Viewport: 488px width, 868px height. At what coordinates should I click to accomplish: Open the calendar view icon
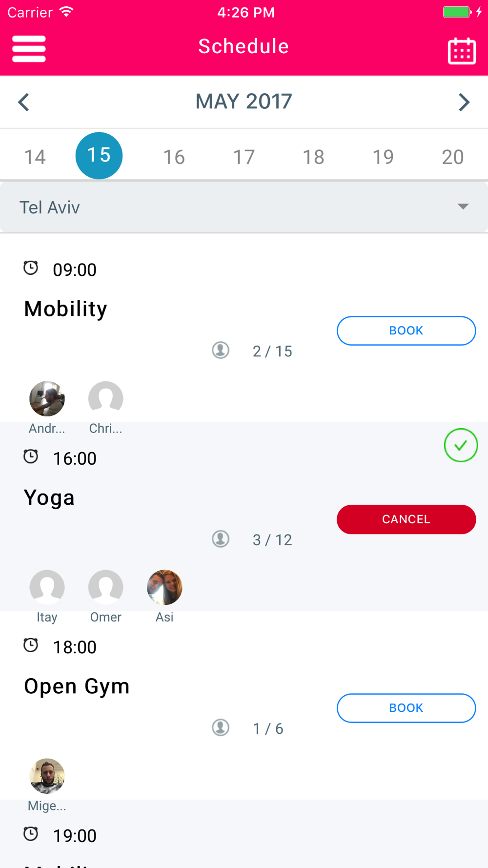(x=462, y=51)
